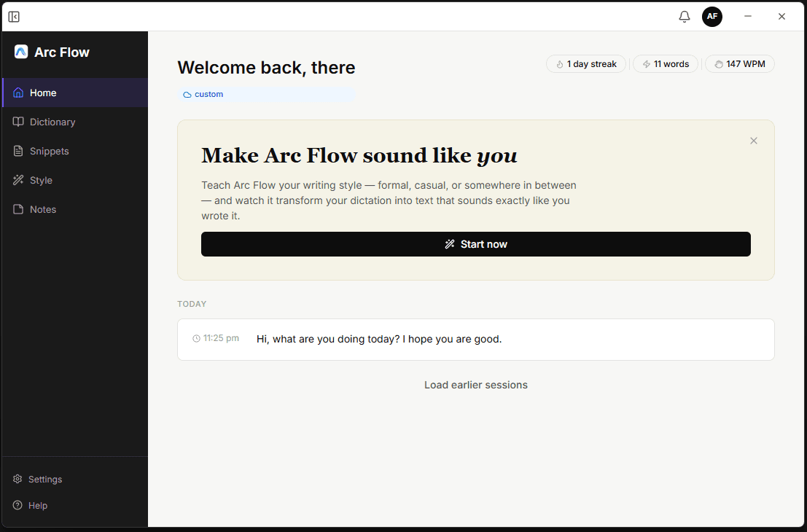
Task: Open the Notes section
Action: pyautogui.click(x=75, y=209)
